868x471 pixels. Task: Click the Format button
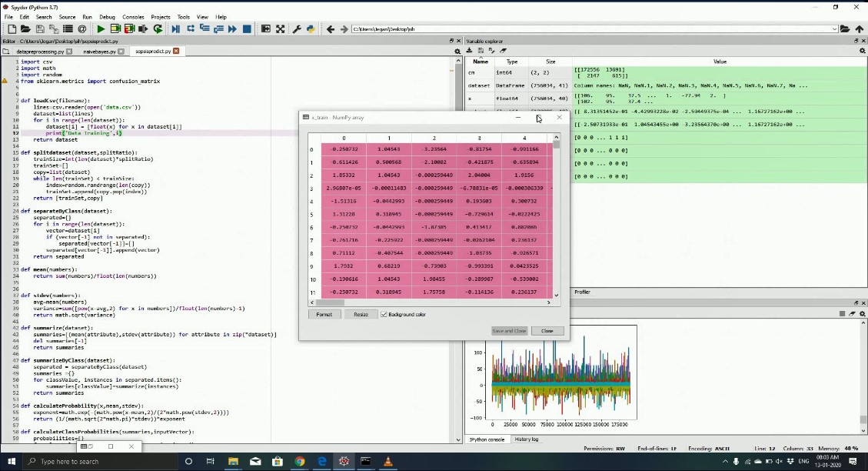(324, 314)
